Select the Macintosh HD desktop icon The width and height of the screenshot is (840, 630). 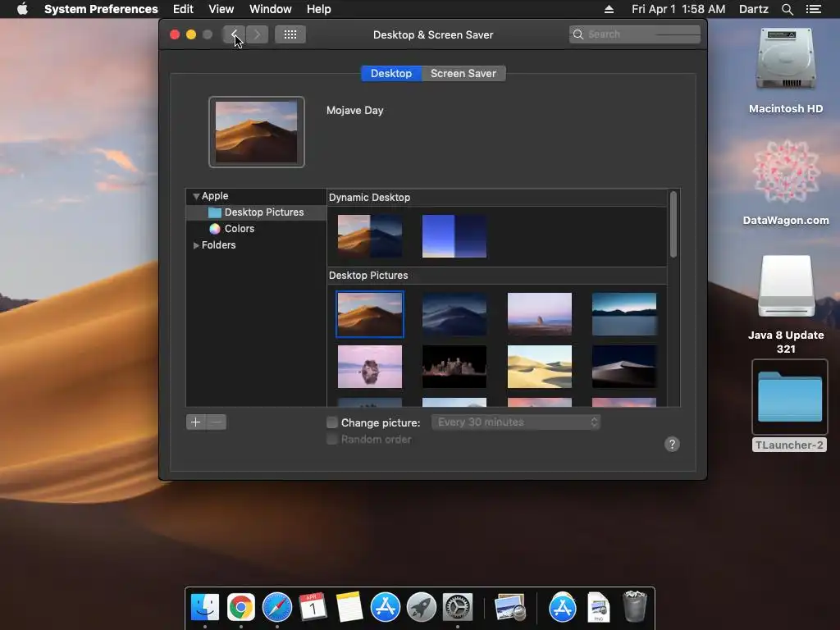point(786,59)
